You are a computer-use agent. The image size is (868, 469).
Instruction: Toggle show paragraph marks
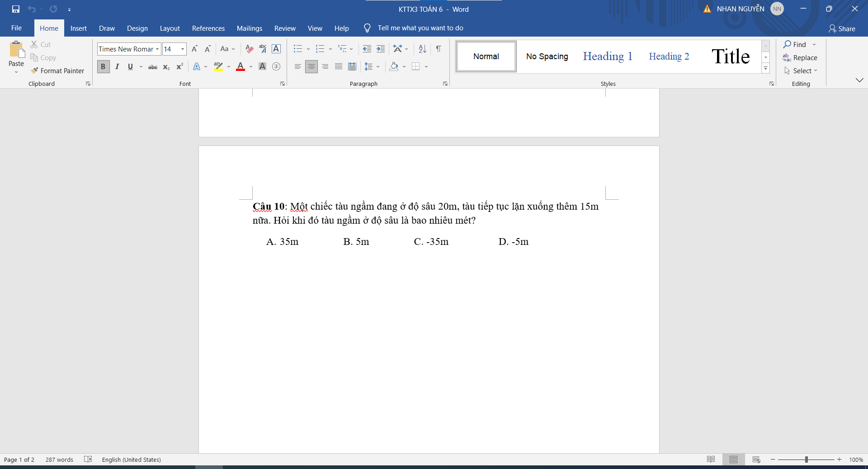pyautogui.click(x=439, y=49)
